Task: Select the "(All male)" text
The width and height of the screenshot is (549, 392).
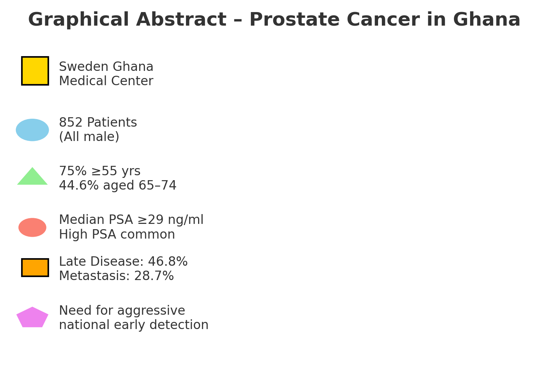Action: (x=89, y=137)
